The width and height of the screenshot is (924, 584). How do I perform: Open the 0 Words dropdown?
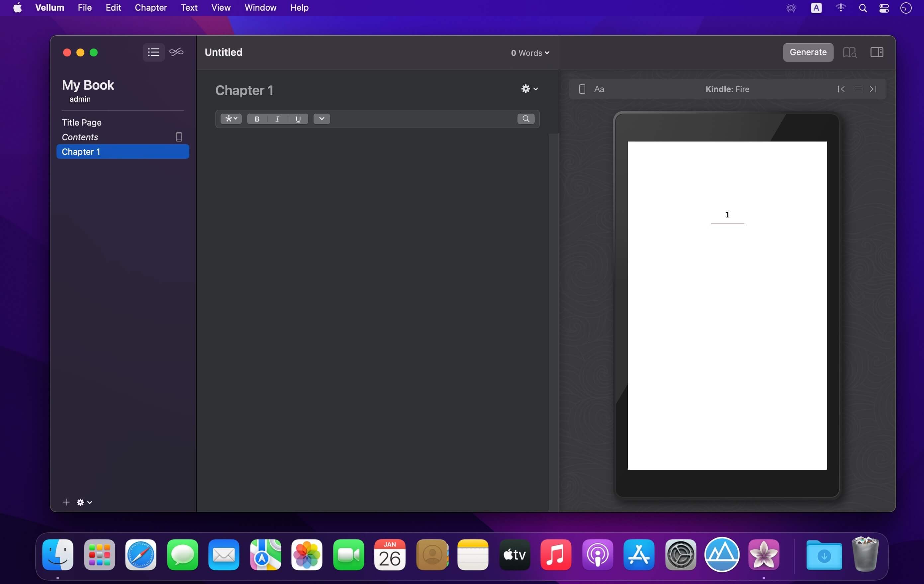pyautogui.click(x=529, y=53)
